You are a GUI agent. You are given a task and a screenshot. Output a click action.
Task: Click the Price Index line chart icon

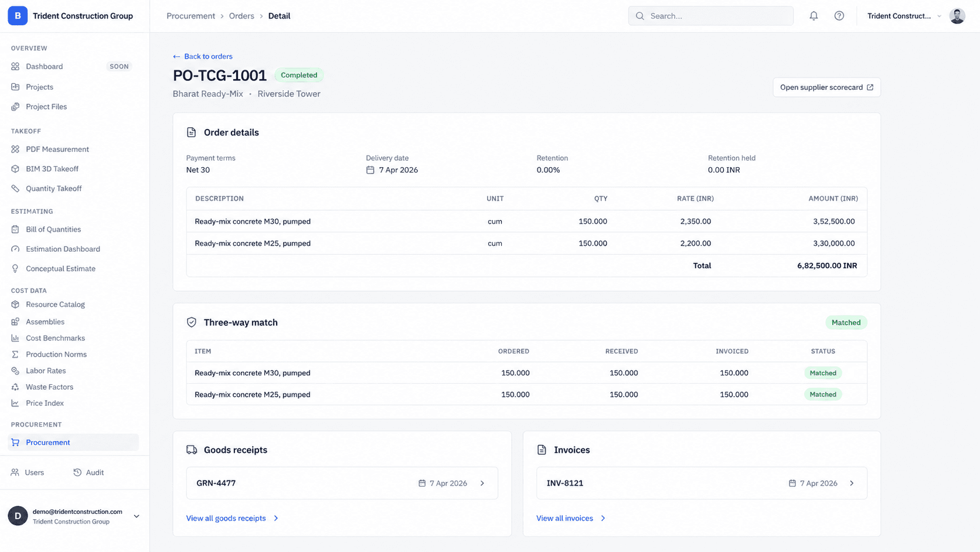15,403
